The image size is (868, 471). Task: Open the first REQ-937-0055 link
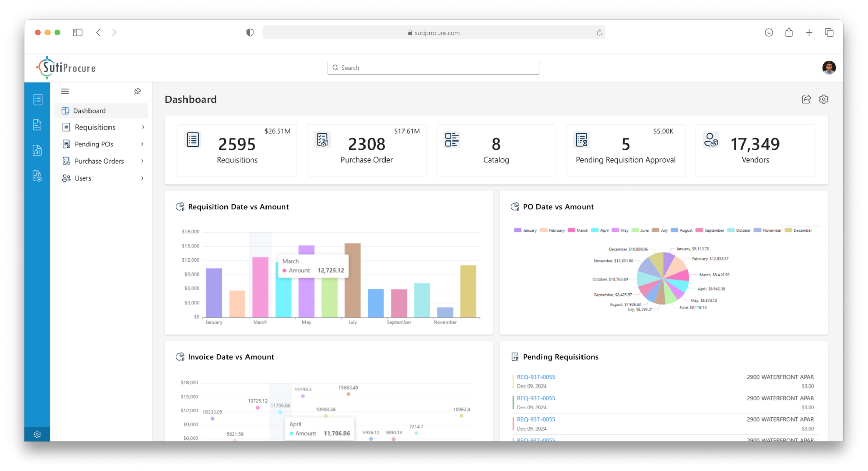coord(536,377)
